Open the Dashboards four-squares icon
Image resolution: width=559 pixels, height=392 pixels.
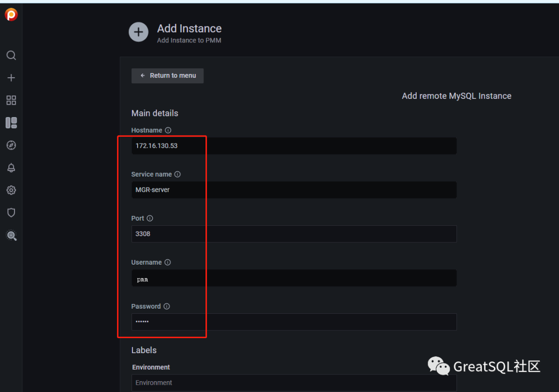click(x=11, y=100)
